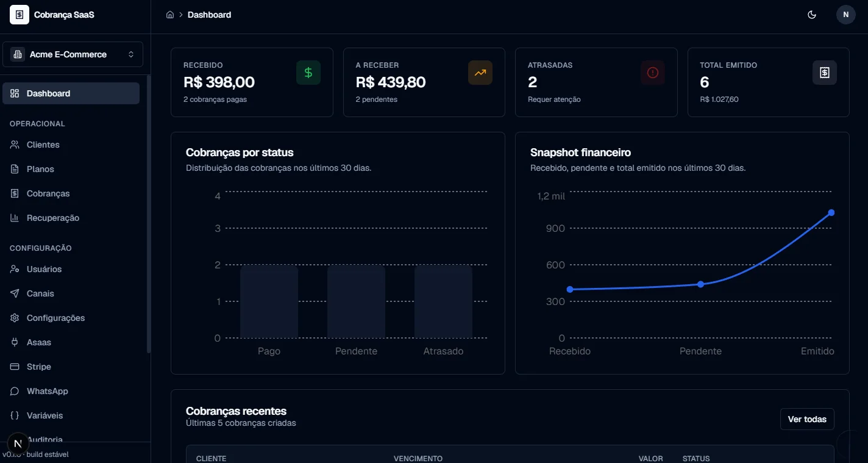This screenshot has height=463, width=868.
Task: Click the STATUS column header
Action: (x=696, y=458)
